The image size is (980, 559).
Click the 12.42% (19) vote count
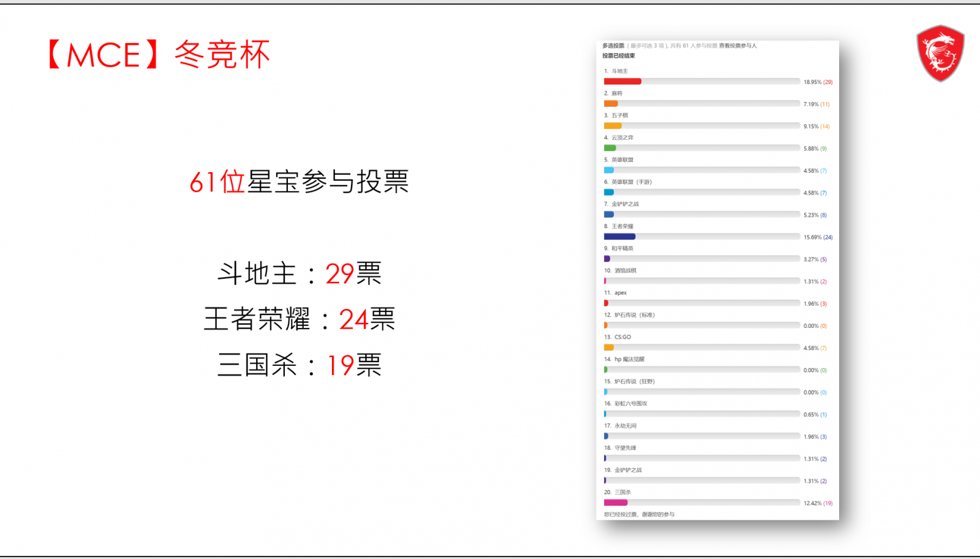click(x=818, y=503)
